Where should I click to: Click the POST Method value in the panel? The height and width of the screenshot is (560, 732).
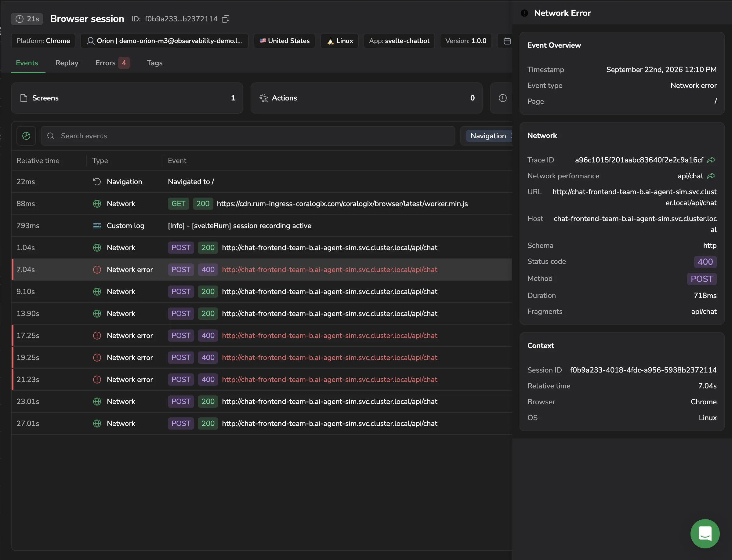point(702,279)
